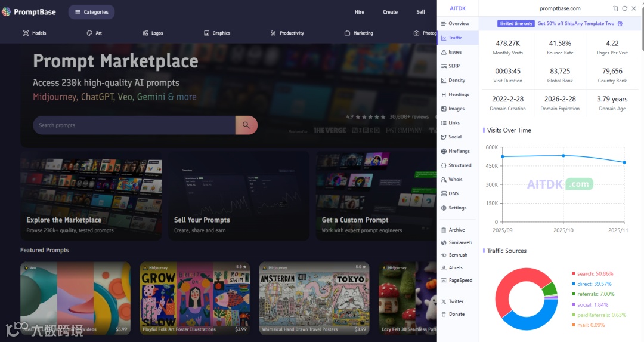The width and height of the screenshot is (644, 342).
Task: Click the Ahrefs sidebar icon
Action: [444, 267]
